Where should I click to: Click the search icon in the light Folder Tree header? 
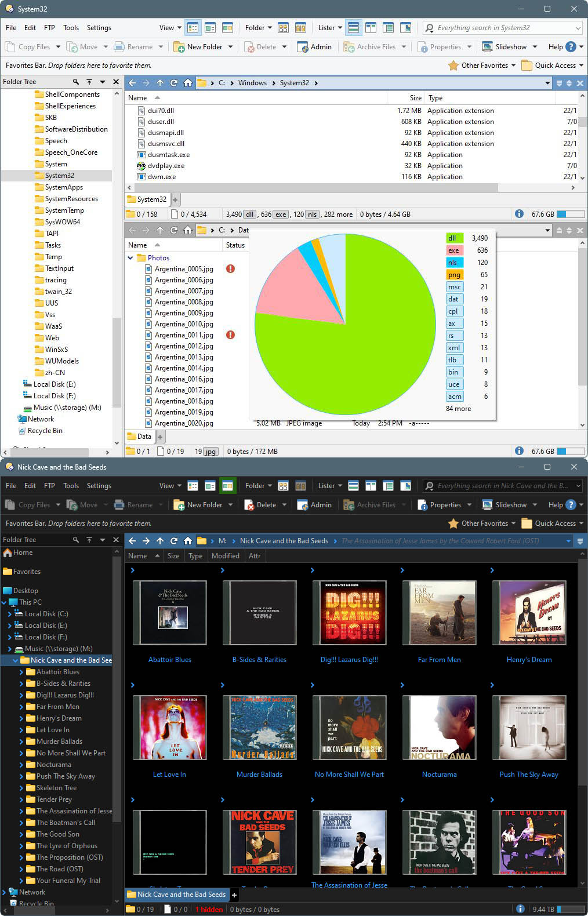pos(75,82)
